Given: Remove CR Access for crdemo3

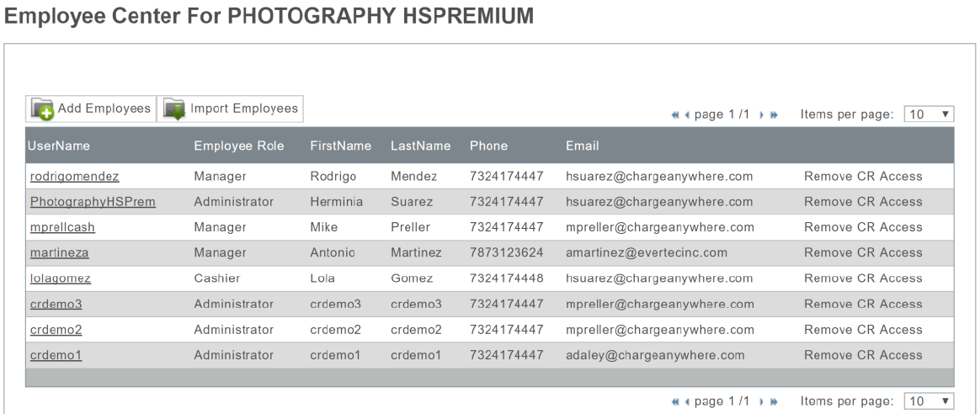Looking at the screenshot, I should point(863,305).
